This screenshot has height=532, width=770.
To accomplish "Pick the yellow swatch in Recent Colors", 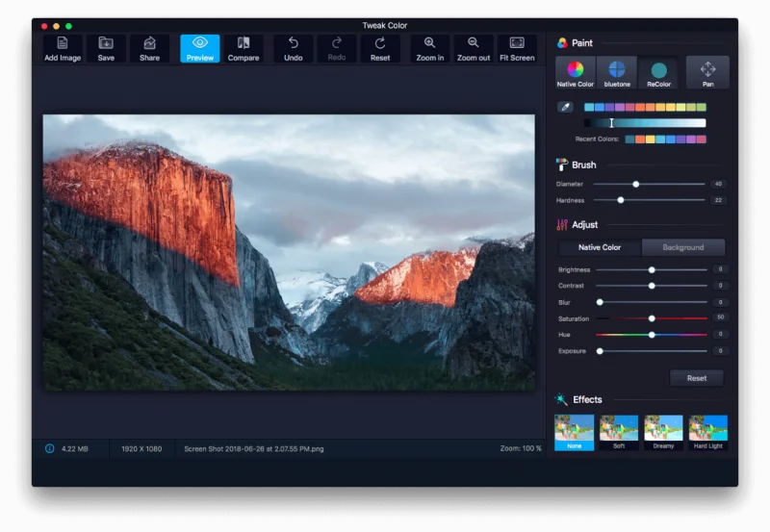I will 651,139.
